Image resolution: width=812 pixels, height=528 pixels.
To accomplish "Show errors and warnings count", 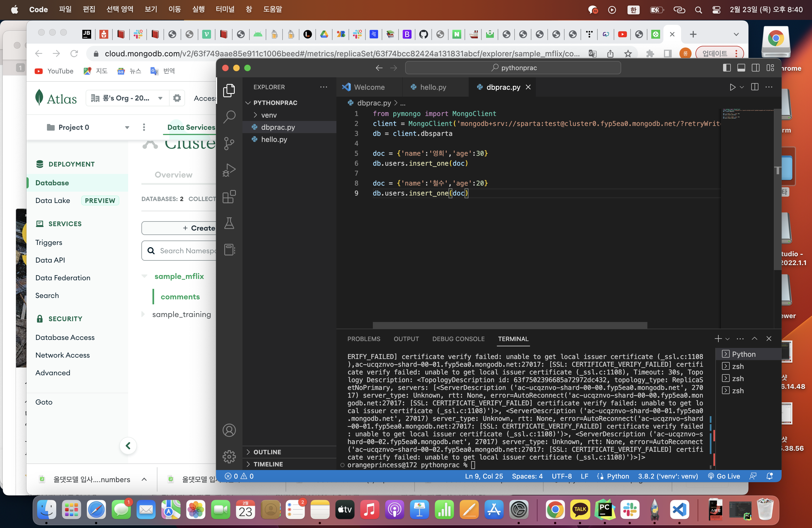I will click(x=239, y=476).
